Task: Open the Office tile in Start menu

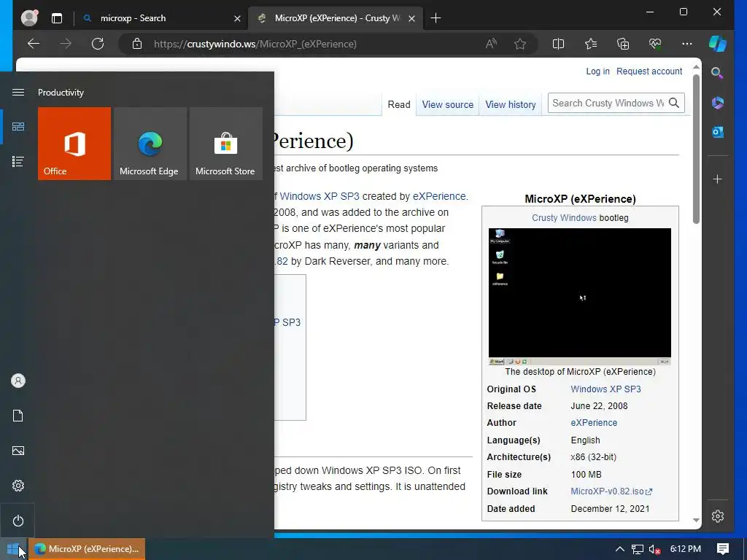Action: coord(74,144)
